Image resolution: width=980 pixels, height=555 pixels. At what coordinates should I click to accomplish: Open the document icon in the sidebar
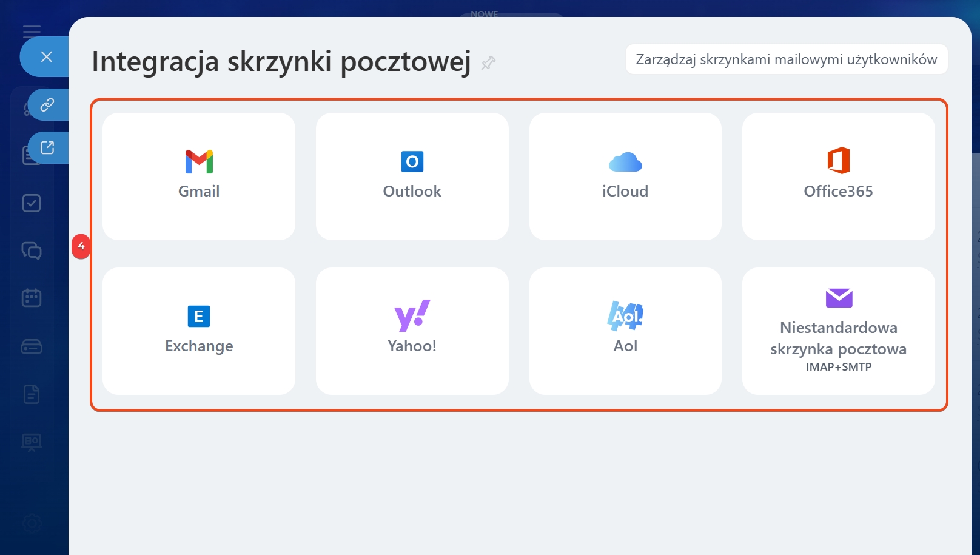32,394
